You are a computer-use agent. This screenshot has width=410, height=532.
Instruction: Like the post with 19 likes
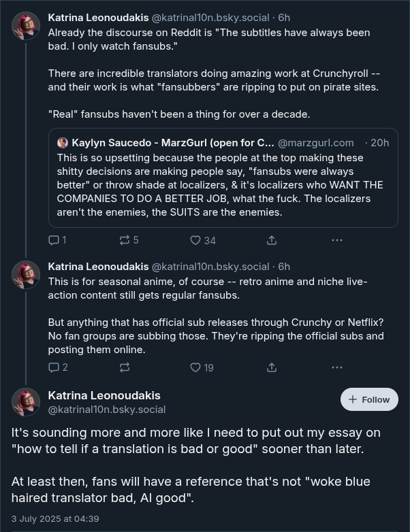[x=202, y=367]
